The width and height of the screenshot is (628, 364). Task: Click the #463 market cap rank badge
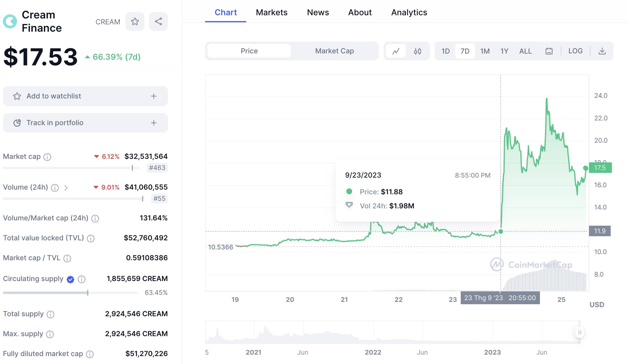[157, 168]
